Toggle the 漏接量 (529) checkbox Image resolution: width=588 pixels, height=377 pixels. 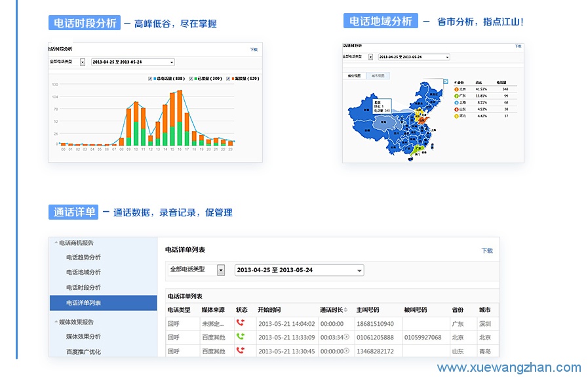pos(228,78)
